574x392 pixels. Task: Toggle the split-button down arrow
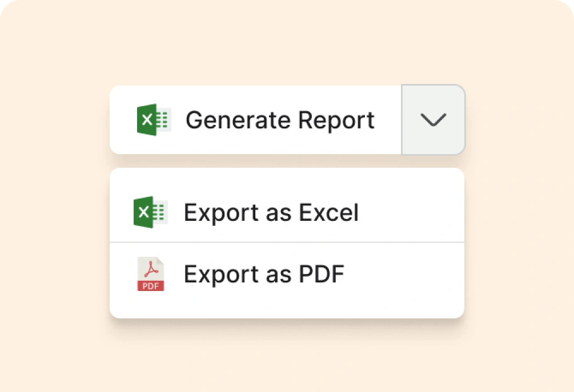[x=433, y=120]
